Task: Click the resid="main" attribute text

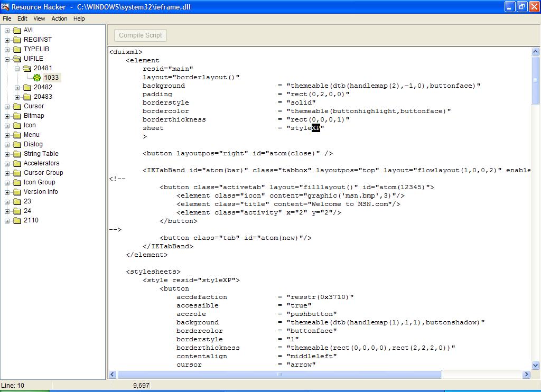Action: 168,69
